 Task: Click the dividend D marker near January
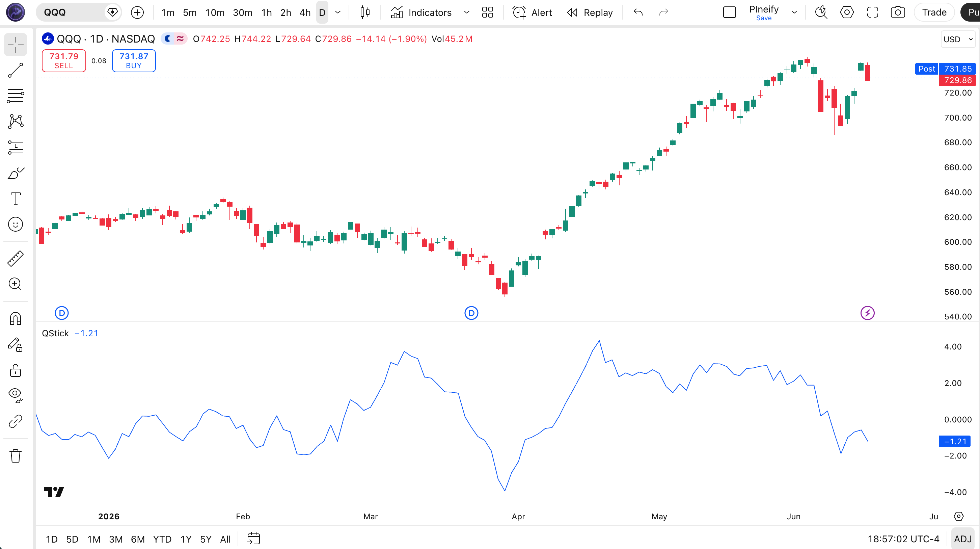point(62,313)
